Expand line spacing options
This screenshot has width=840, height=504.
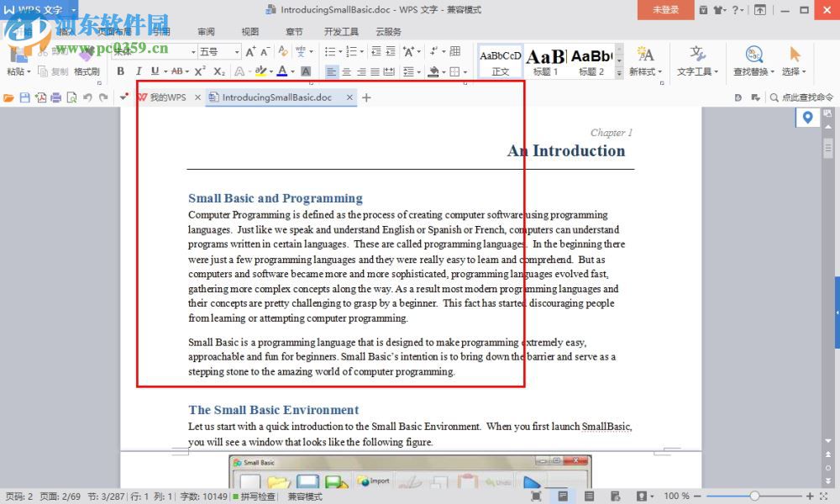coord(419,71)
